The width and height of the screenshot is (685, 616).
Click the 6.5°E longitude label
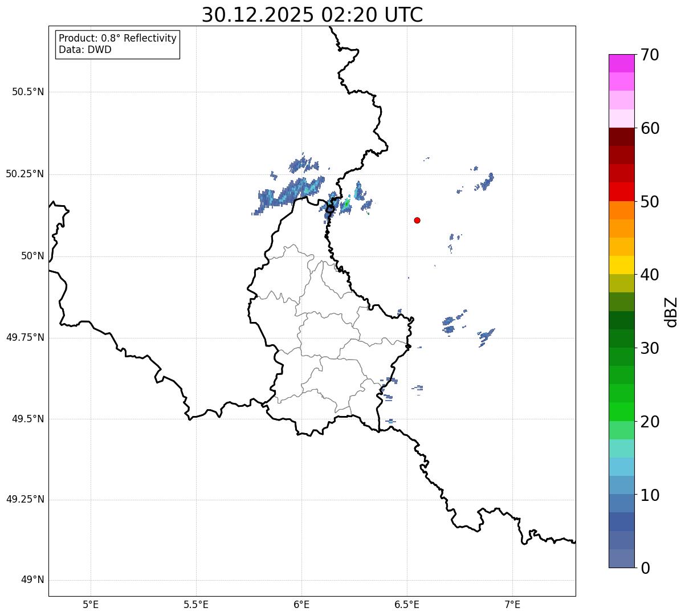407,605
